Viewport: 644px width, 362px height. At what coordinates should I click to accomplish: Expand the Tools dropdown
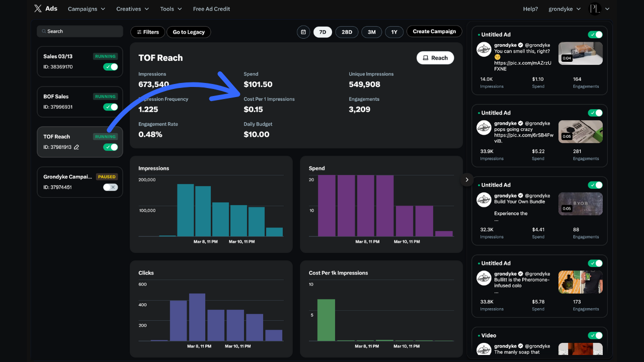point(171,9)
